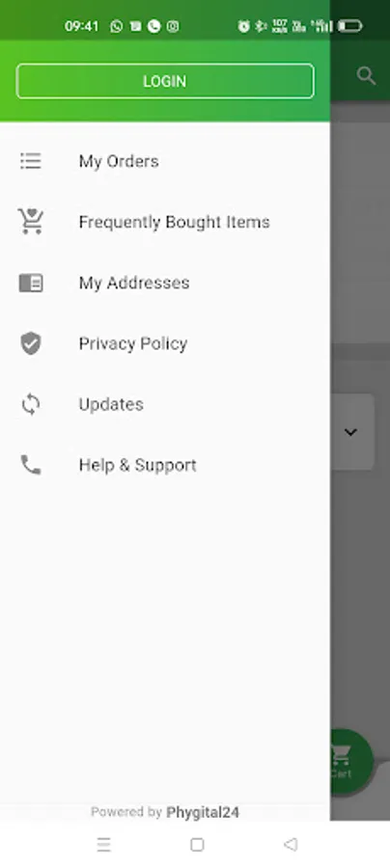Tap the Android back navigation triangle

(x=291, y=844)
